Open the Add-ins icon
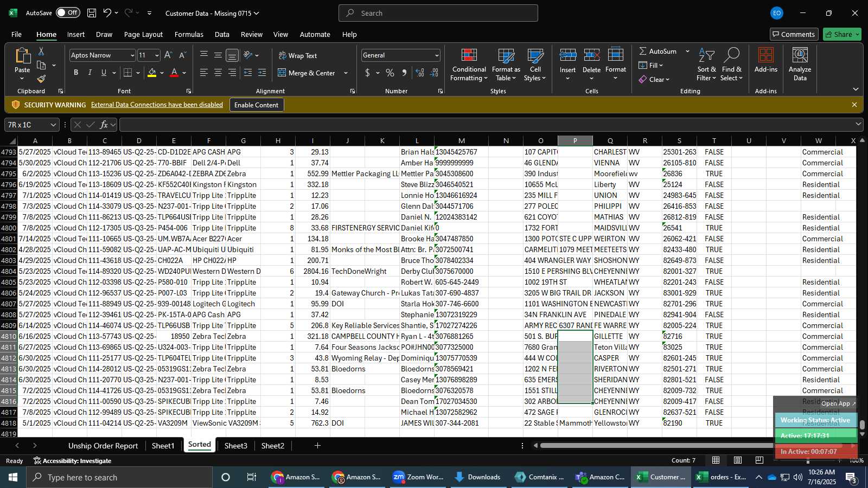This screenshot has width=868, height=488. [x=766, y=55]
